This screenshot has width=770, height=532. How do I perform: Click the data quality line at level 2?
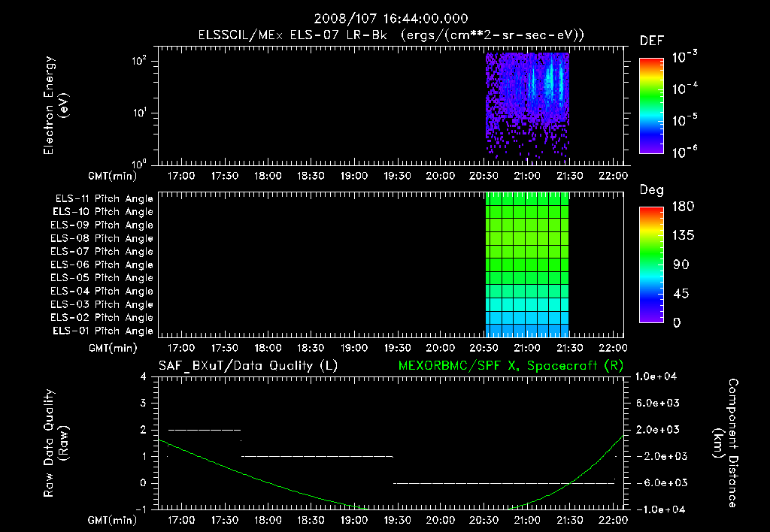pyautogui.click(x=205, y=430)
